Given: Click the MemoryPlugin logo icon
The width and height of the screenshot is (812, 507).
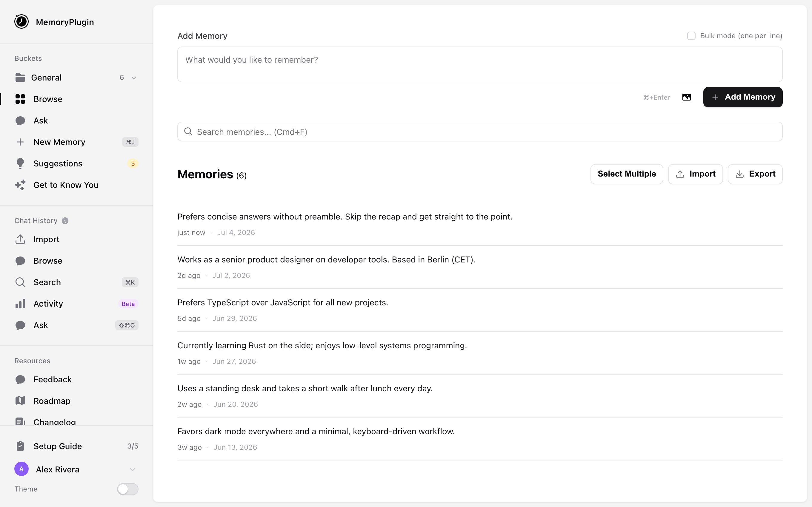Looking at the screenshot, I should [21, 22].
